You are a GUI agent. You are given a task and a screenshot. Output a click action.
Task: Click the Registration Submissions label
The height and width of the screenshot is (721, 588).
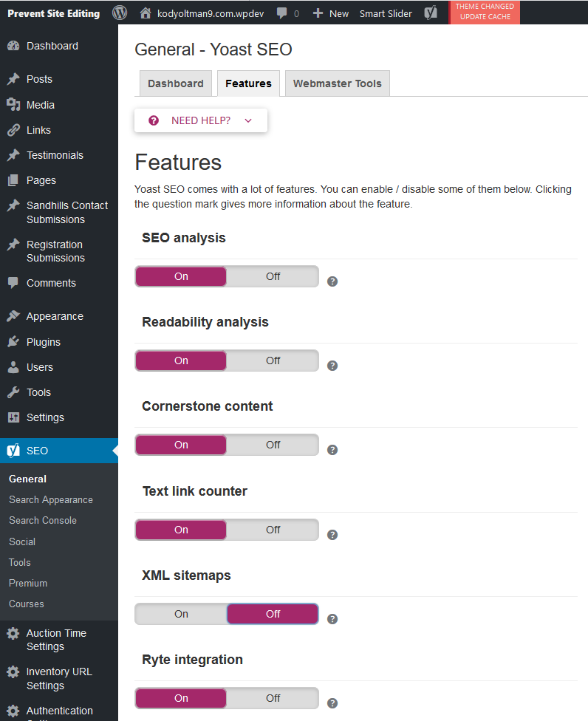click(x=55, y=251)
